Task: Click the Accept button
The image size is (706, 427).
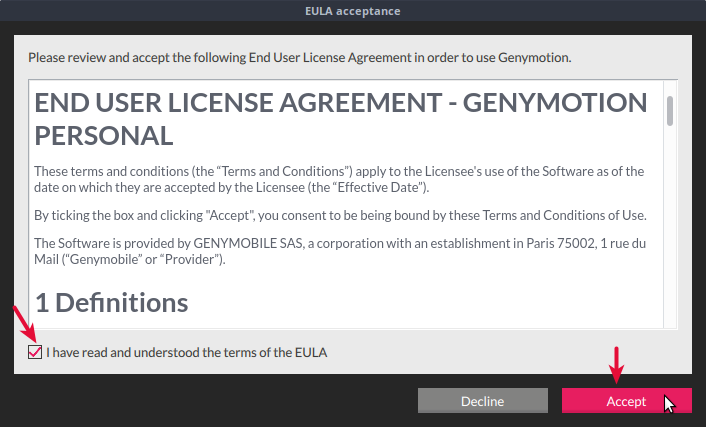Action: 626,401
